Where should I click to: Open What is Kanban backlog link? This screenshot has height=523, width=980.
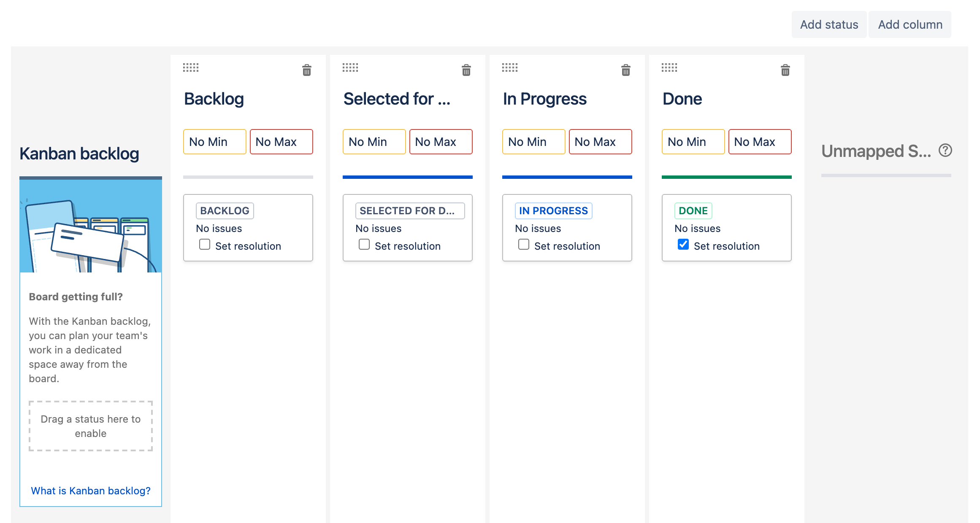[x=90, y=491]
